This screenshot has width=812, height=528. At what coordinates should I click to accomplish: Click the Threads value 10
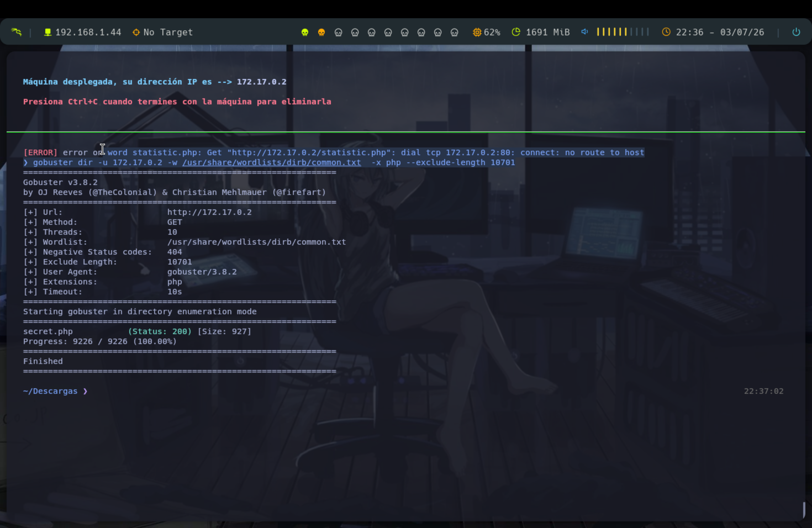click(x=172, y=232)
